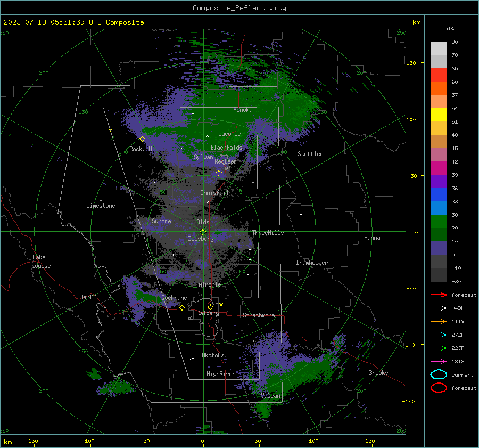Screen dimensions: 479x448
Task: Click the yellow diamond marker at radar center
Action: (203, 232)
